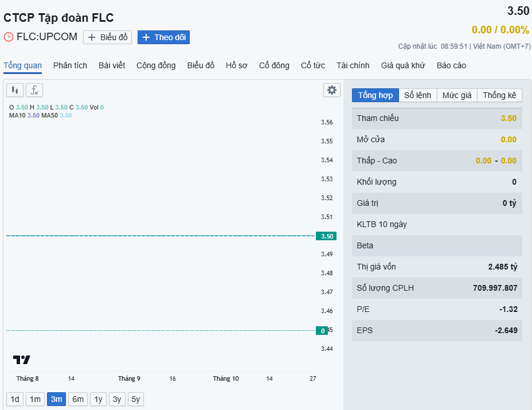Switch to the Tài chính tab

click(x=353, y=65)
